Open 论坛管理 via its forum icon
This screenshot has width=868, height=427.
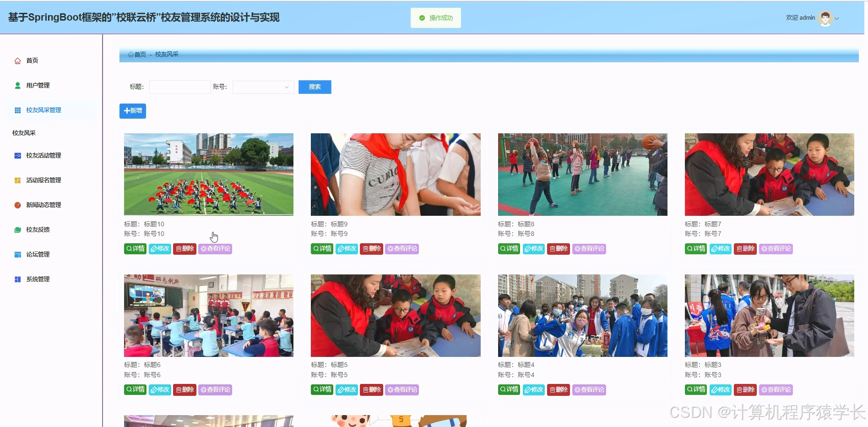point(17,254)
